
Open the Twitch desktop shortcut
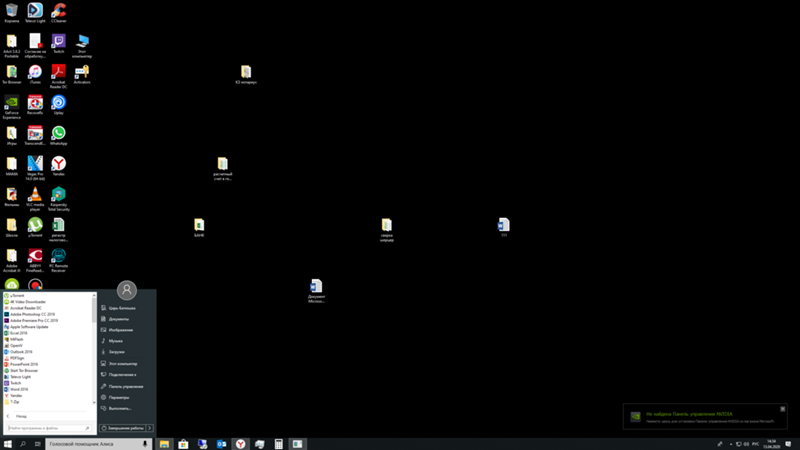[x=59, y=43]
